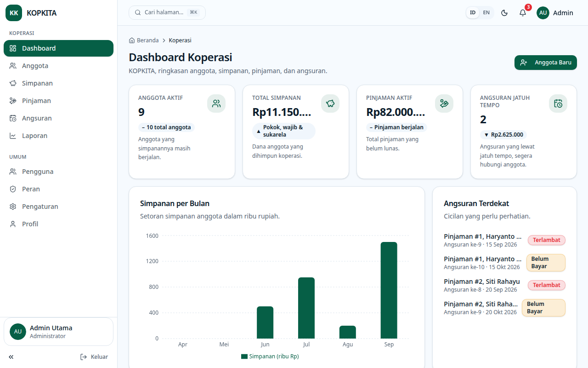Click the Simpanan piggy bank sidebar icon

point(13,83)
